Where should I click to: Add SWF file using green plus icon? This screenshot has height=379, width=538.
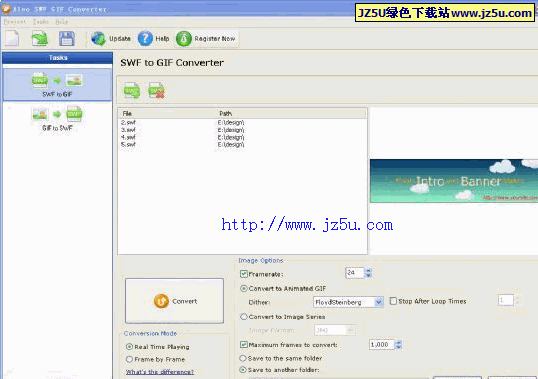click(132, 91)
